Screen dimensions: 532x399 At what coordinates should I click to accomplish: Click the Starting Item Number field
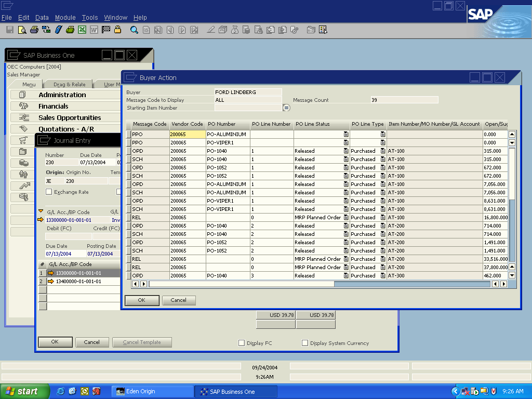248,108
